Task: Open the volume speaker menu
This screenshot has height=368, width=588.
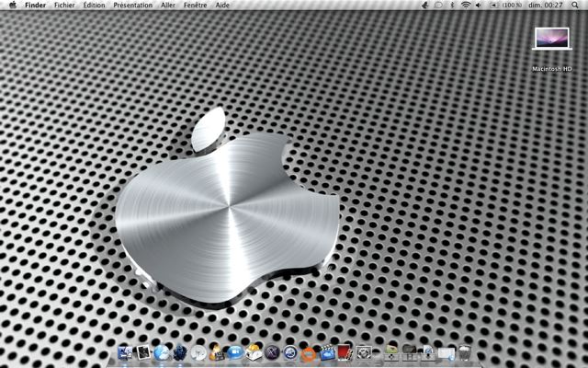Action: [x=478, y=6]
